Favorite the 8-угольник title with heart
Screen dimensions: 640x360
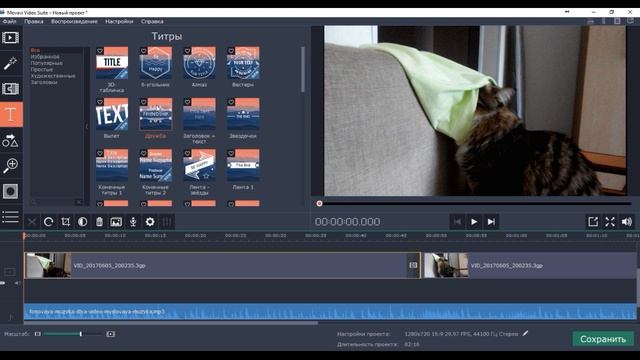pos(144,51)
